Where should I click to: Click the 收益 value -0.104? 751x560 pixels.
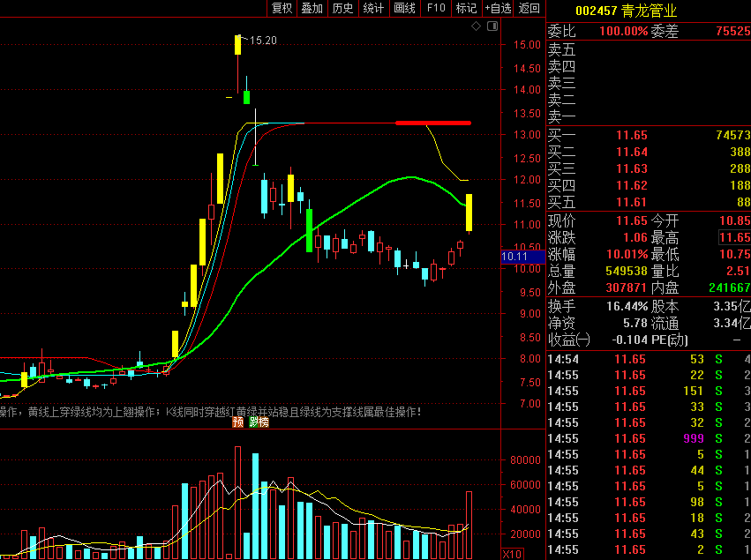(630, 340)
